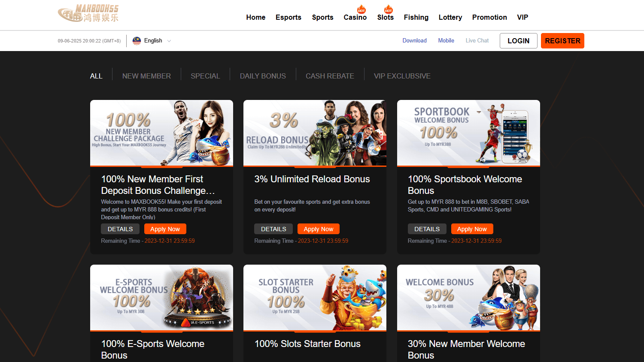Start a Live Chat session
The height and width of the screenshot is (362, 644).
(477, 40)
